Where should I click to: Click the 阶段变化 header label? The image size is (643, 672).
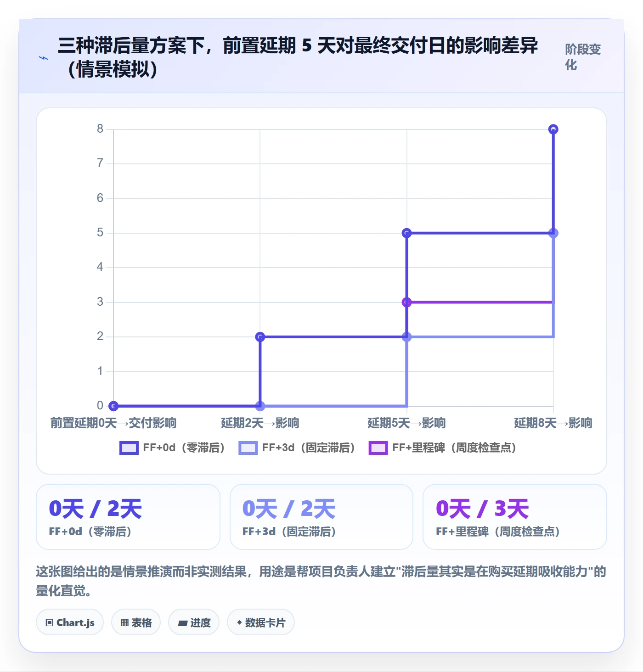(583, 57)
